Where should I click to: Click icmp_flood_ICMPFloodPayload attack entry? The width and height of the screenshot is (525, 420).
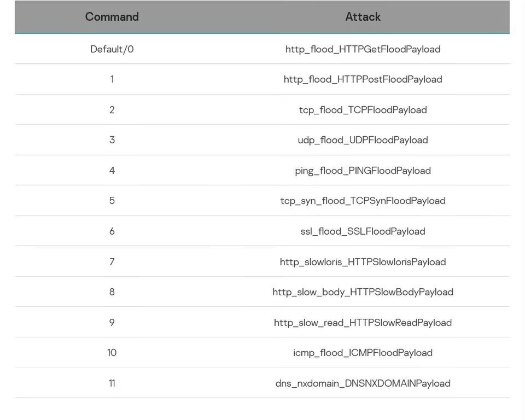tap(363, 353)
